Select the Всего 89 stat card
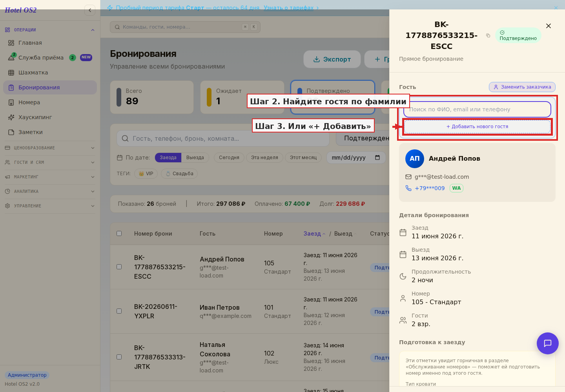This screenshot has height=392, width=565. pyautogui.click(x=152, y=97)
